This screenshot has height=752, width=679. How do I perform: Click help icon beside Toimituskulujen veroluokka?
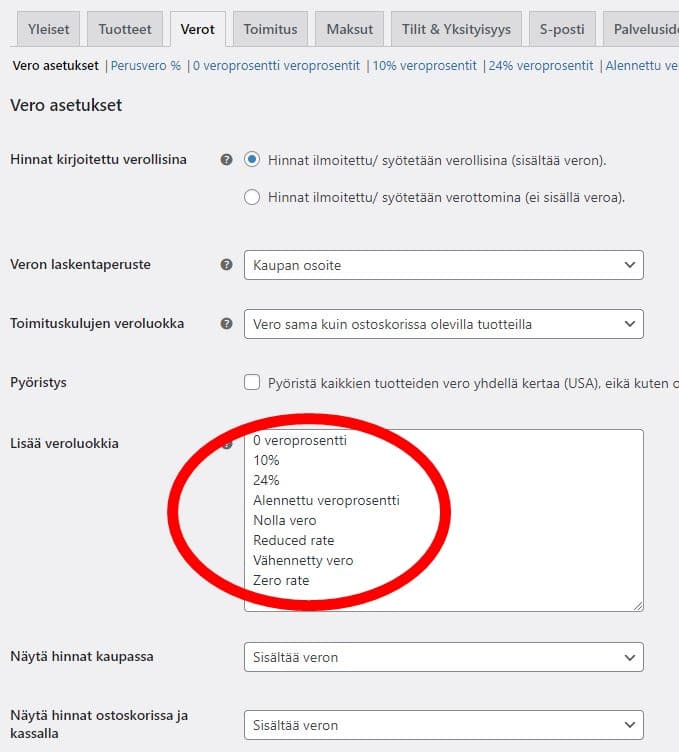(227, 324)
